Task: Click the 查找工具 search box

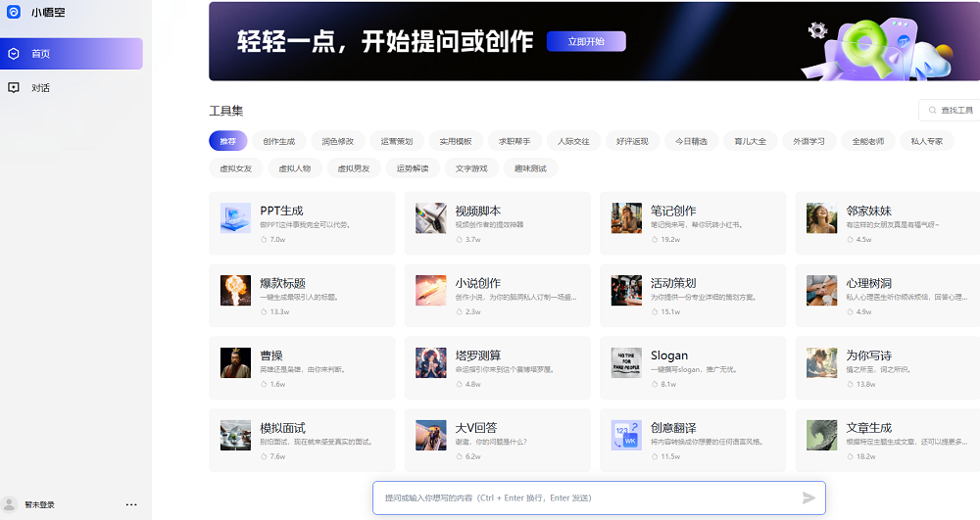Action: 951,111
